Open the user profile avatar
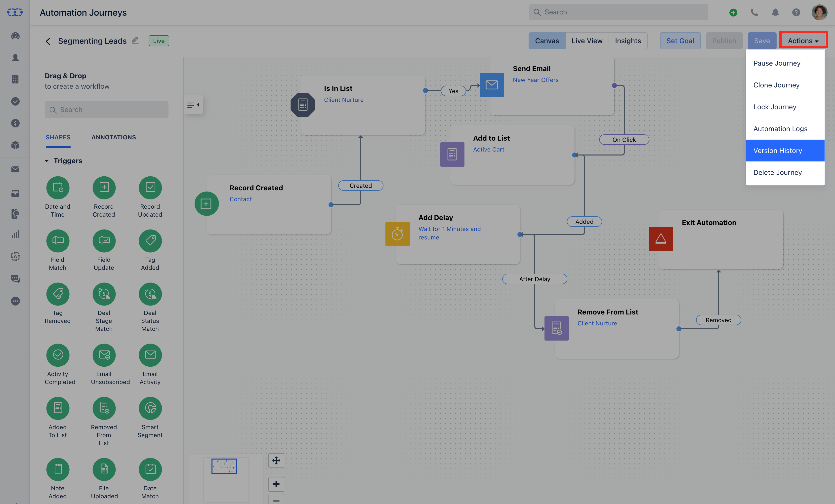Viewport: 835px width, 504px height. pyautogui.click(x=819, y=12)
